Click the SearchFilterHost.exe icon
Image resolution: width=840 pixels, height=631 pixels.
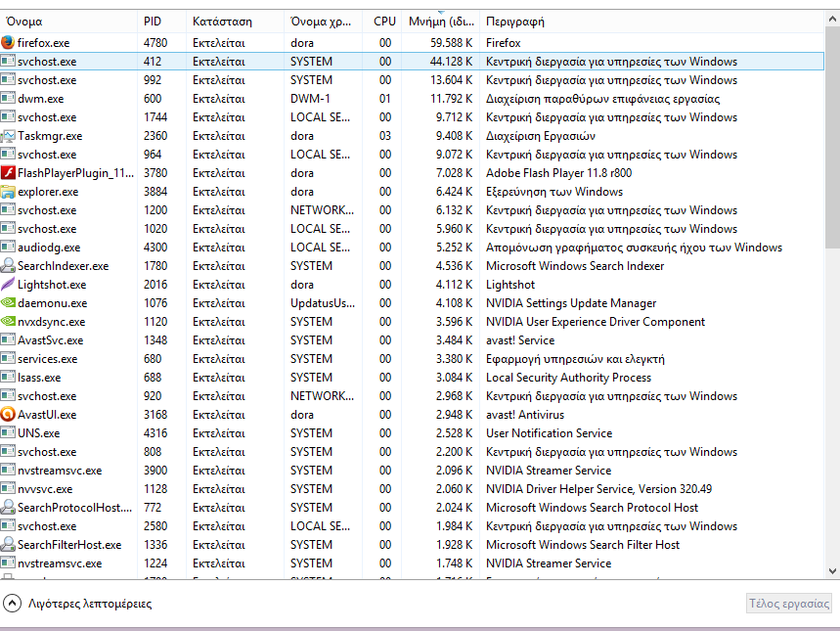[x=8, y=544]
